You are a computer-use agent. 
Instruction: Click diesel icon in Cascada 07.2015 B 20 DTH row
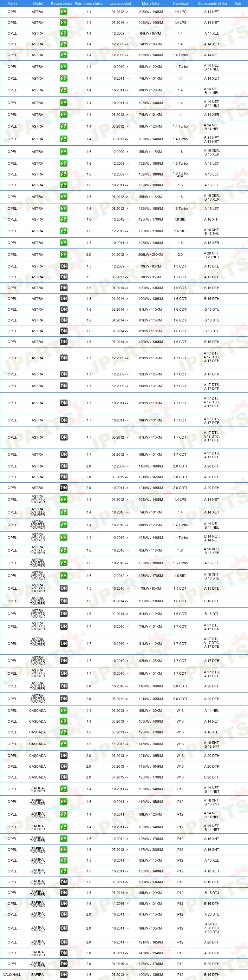[x=63, y=777]
